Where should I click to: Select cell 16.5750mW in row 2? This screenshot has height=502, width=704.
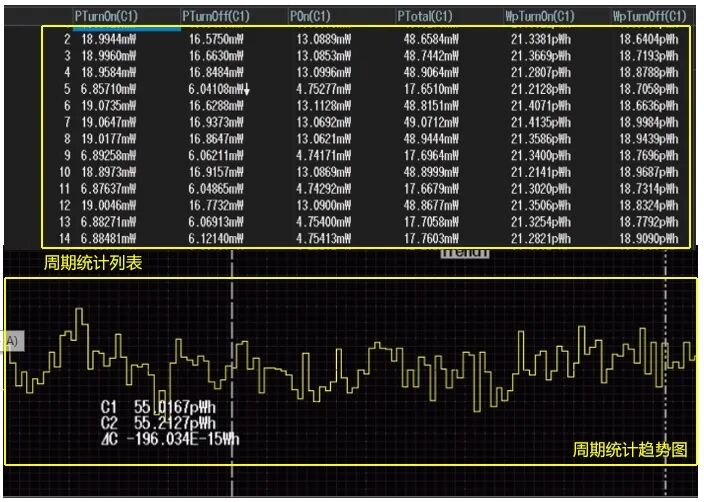click(x=216, y=40)
